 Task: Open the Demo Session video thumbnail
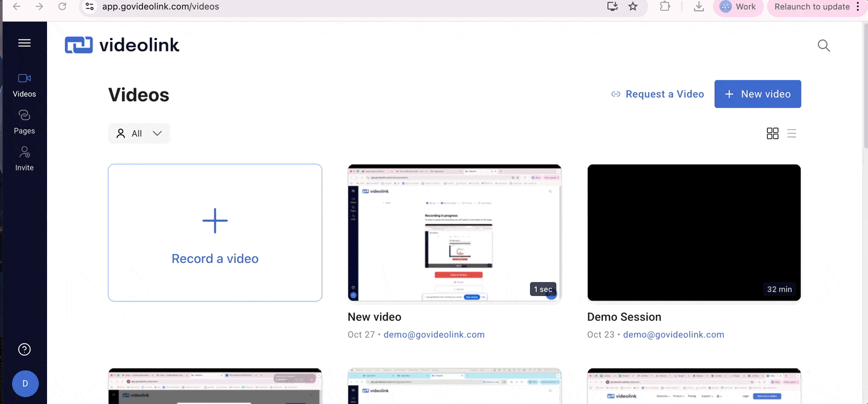tap(694, 232)
